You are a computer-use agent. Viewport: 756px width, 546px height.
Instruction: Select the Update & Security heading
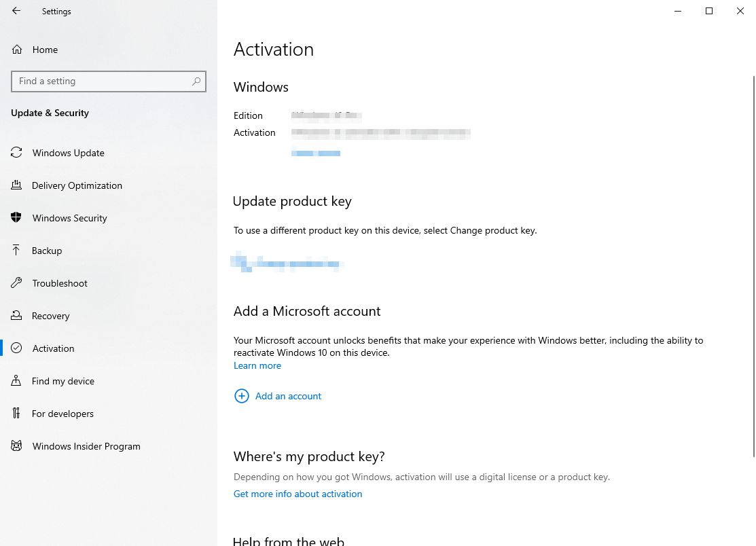[x=50, y=113]
